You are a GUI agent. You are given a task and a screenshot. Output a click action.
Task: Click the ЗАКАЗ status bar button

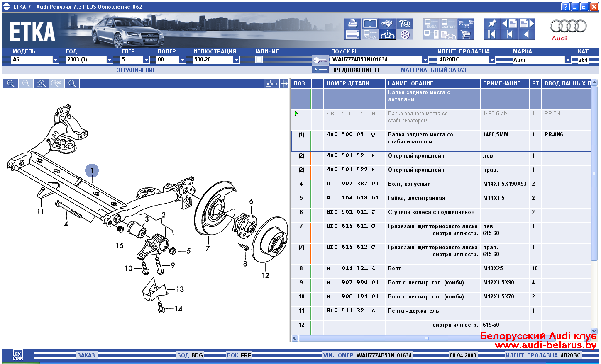tap(86, 355)
